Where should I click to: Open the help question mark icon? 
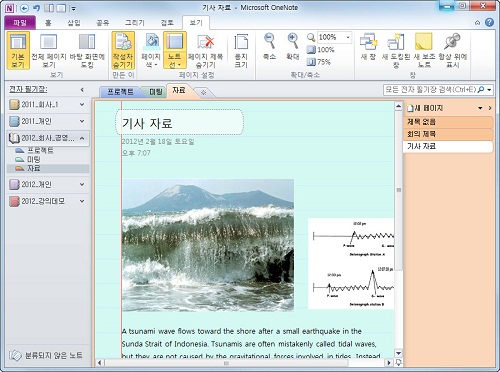(x=489, y=22)
